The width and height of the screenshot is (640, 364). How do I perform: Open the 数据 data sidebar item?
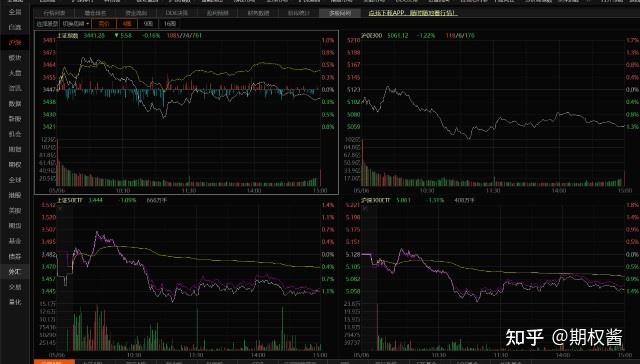pyautogui.click(x=15, y=104)
